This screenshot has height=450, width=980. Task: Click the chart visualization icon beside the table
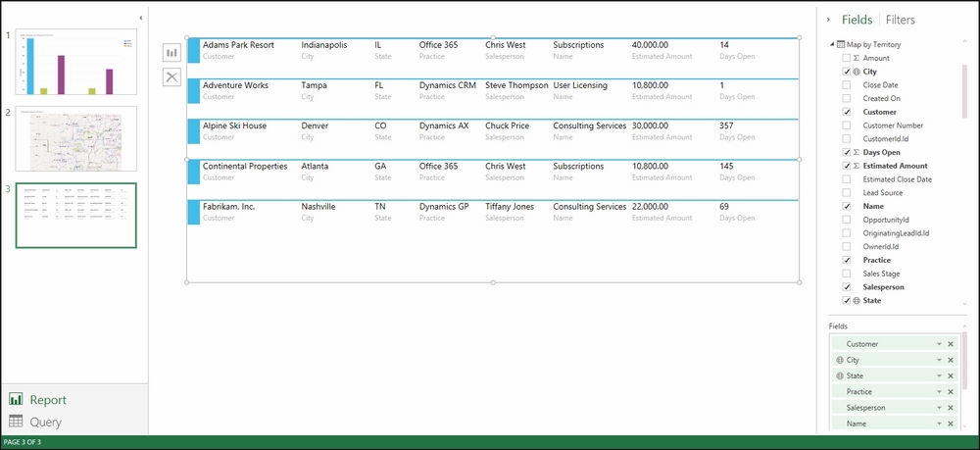(x=171, y=53)
